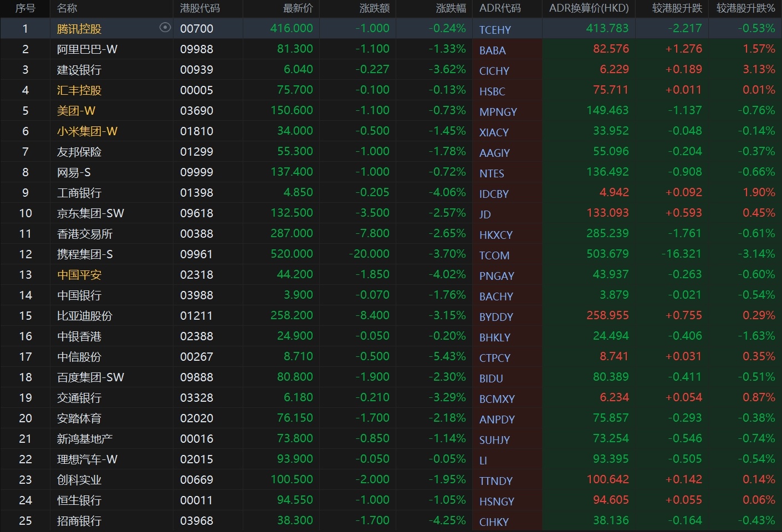Sort by the 最新价 column header
This screenshot has width=782, height=532.
point(298,8)
